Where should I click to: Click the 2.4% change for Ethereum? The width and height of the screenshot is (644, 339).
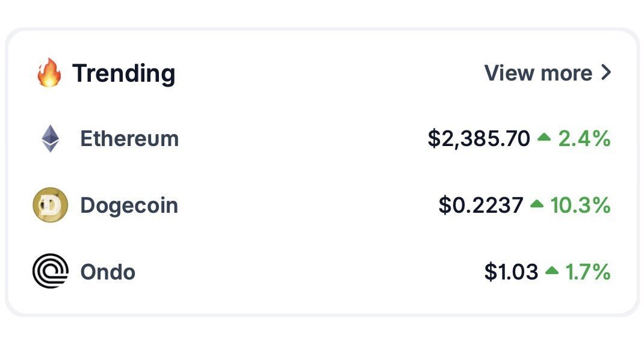tap(584, 139)
